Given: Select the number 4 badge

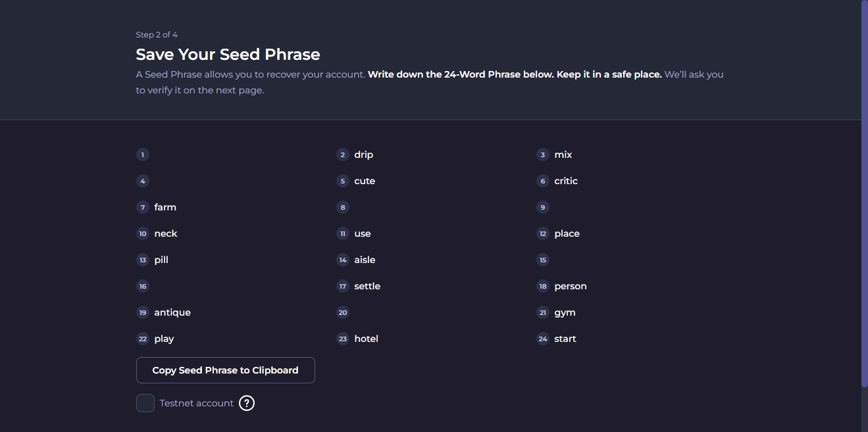Looking at the screenshot, I should pyautogui.click(x=143, y=181).
